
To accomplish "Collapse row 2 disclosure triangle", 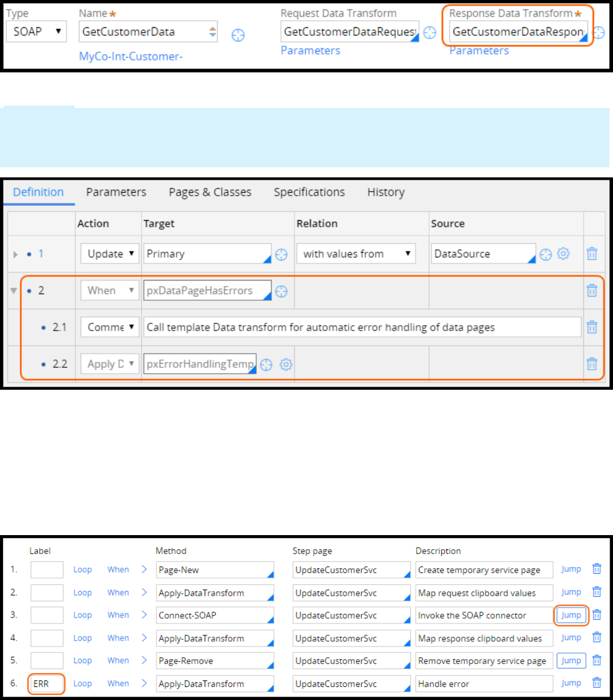I will [x=14, y=291].
